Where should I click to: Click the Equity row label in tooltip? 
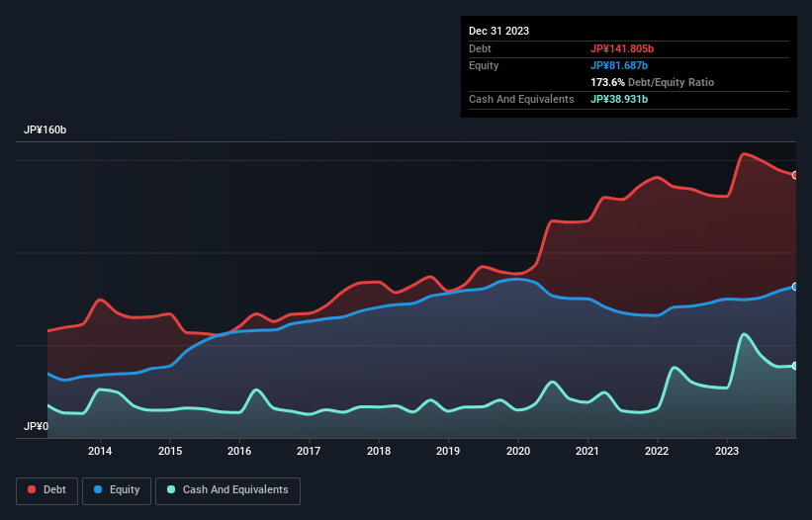(484, 65)
